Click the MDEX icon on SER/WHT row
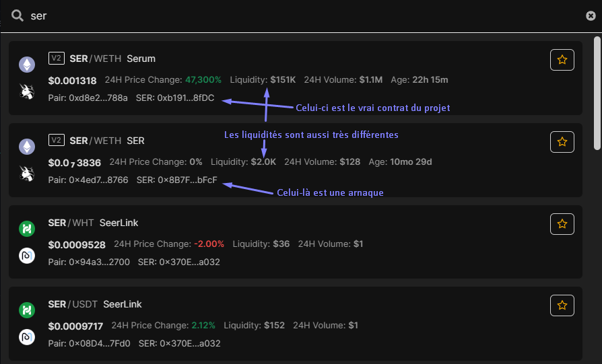Image resolution: width=602 pixels, height=364 pixels. point(27,256)
